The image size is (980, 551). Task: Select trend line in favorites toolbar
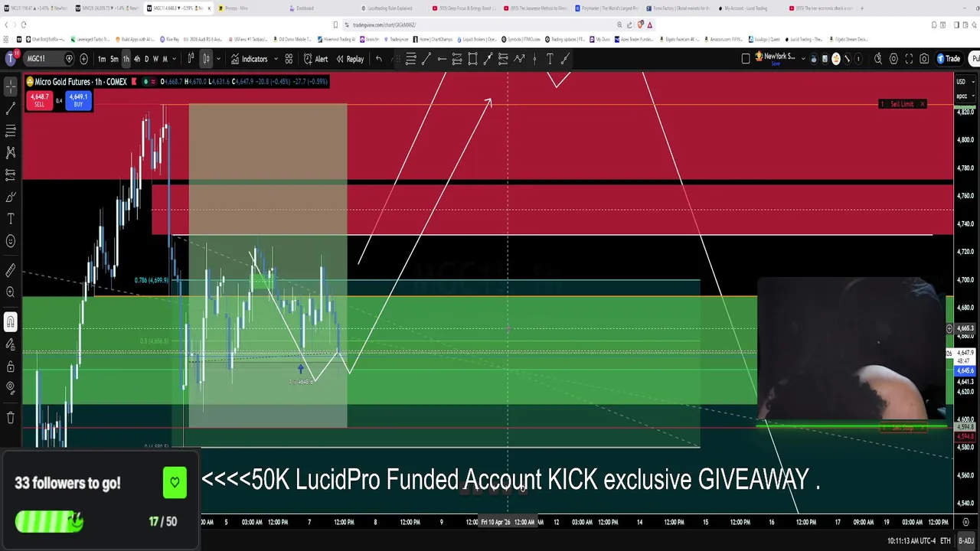coord(426,59)
